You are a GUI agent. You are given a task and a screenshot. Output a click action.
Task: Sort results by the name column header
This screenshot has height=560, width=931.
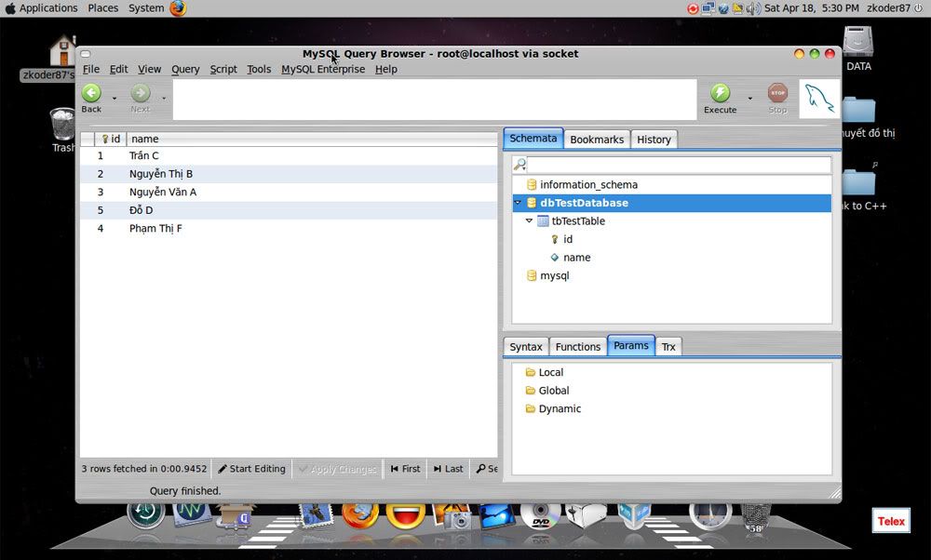(312, 139)
